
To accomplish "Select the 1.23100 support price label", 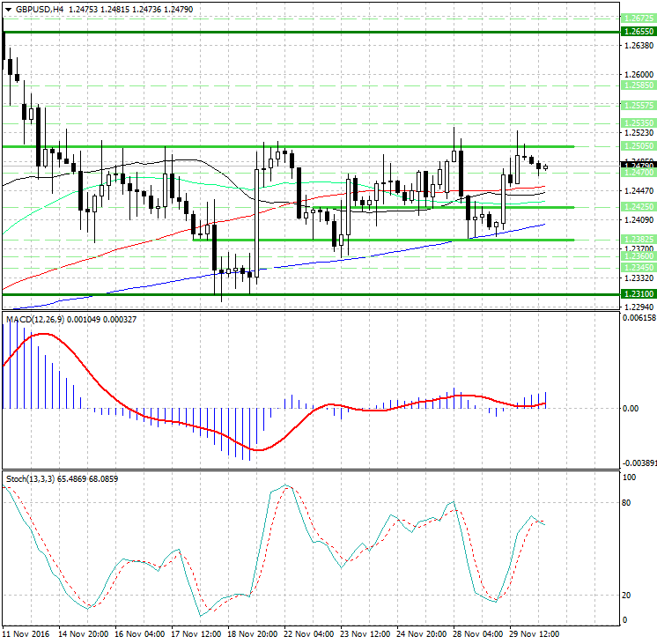I will click(x=639, y=294).
